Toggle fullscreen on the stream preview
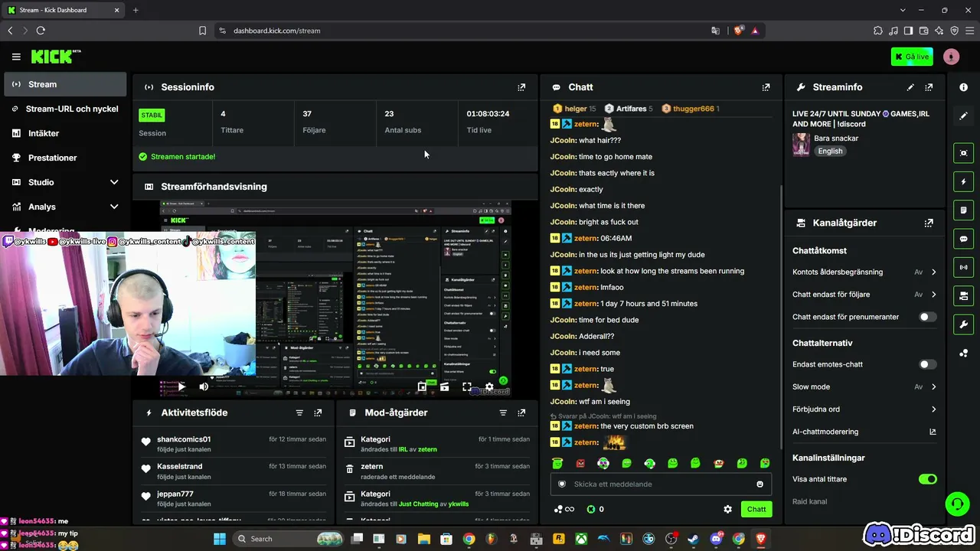980x551 pixels. pos(467,387)
